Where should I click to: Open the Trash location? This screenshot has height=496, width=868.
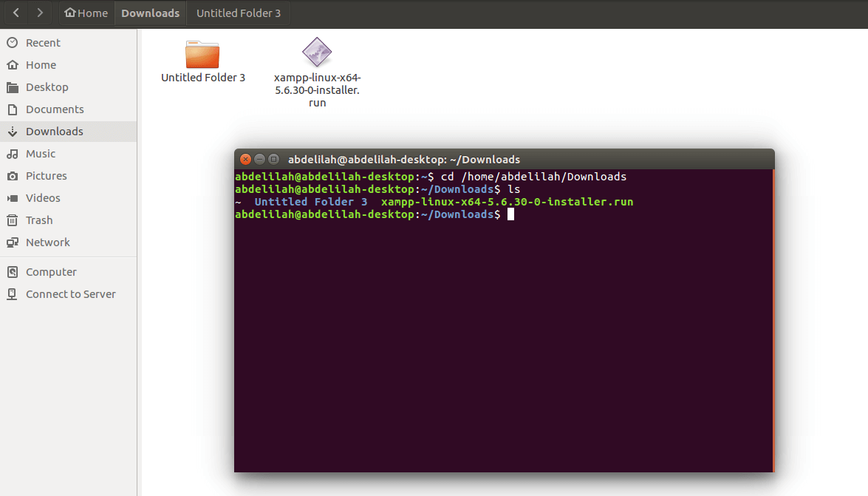click(x=68, y=220)
